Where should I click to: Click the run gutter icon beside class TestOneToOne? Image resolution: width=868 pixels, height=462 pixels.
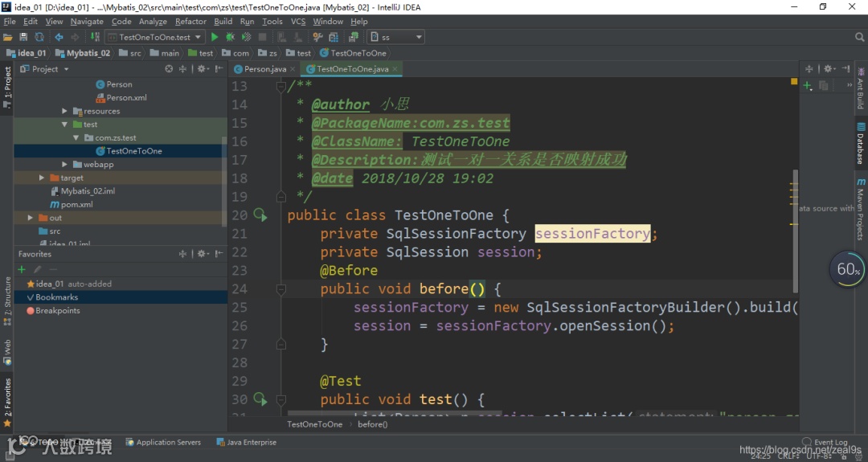point(260,215)
